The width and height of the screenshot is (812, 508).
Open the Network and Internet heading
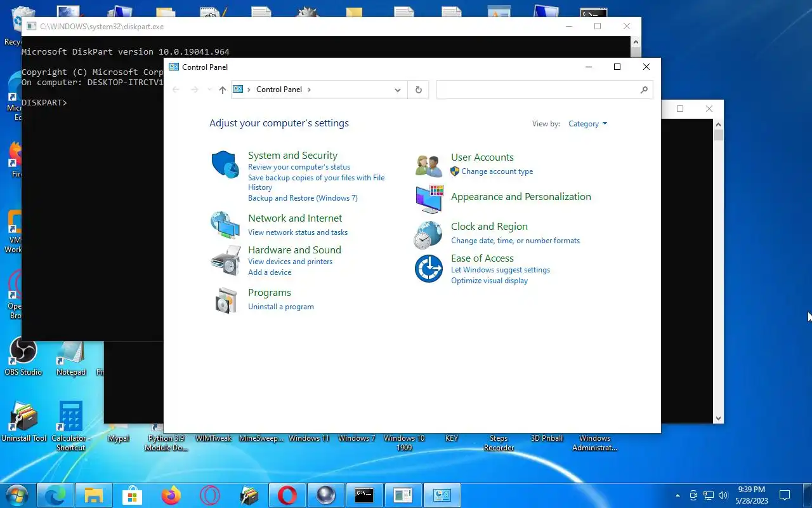click(x=295, y=218)
